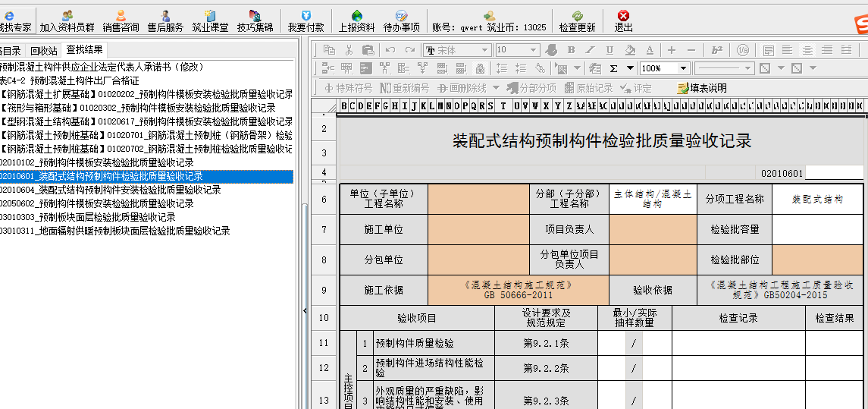Switch to the 回收站 tab
Viewport: 868px width, 409px height.
(43, 51)
